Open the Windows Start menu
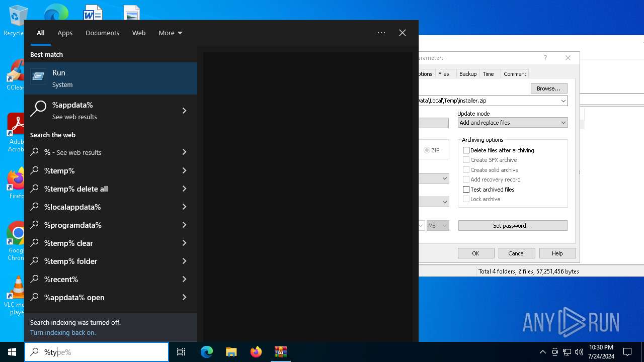The height and width of the screenshot is (362, 644). (x=12, y=352)
